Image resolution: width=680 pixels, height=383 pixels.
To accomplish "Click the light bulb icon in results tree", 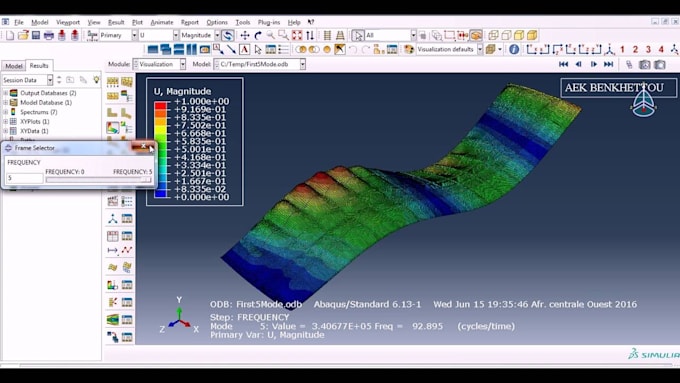I will (x=96, y=80).
